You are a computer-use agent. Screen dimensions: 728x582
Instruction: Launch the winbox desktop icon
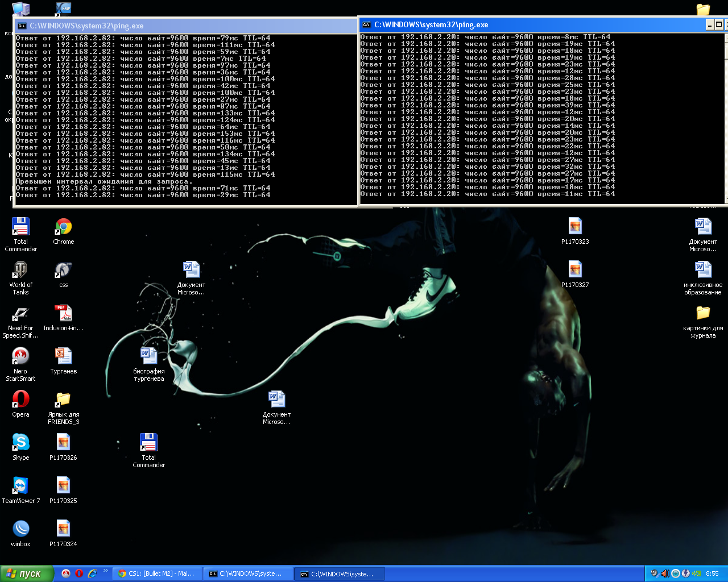click(20, 530)
